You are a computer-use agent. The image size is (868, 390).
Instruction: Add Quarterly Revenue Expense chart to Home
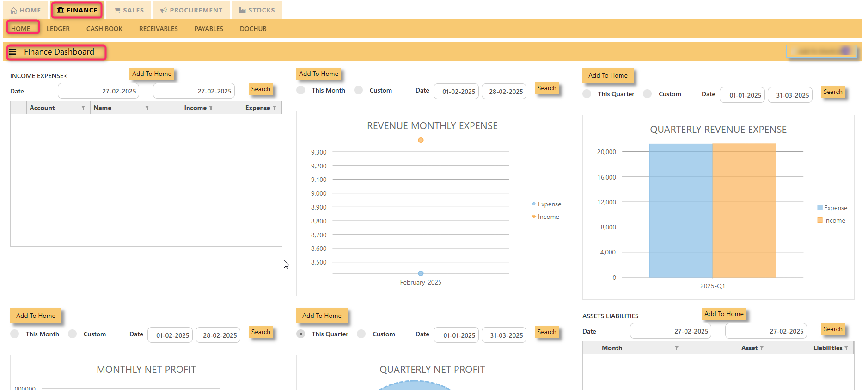click(608, 75)
